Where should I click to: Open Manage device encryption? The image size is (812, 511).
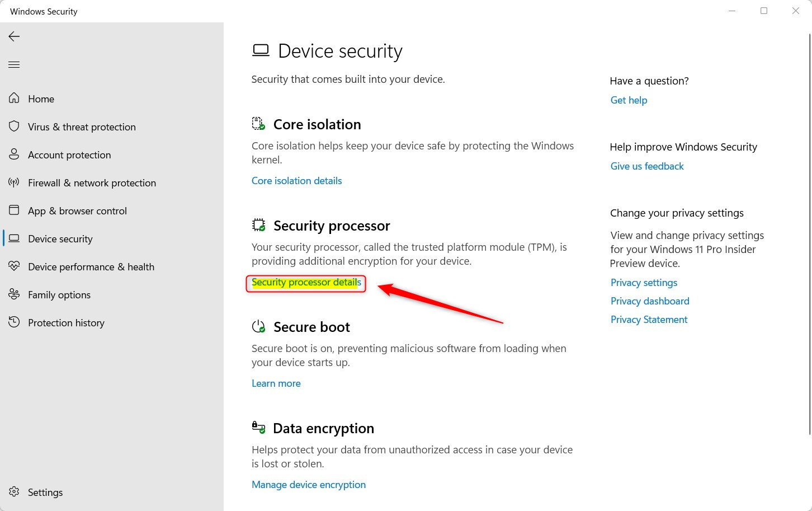309,484
